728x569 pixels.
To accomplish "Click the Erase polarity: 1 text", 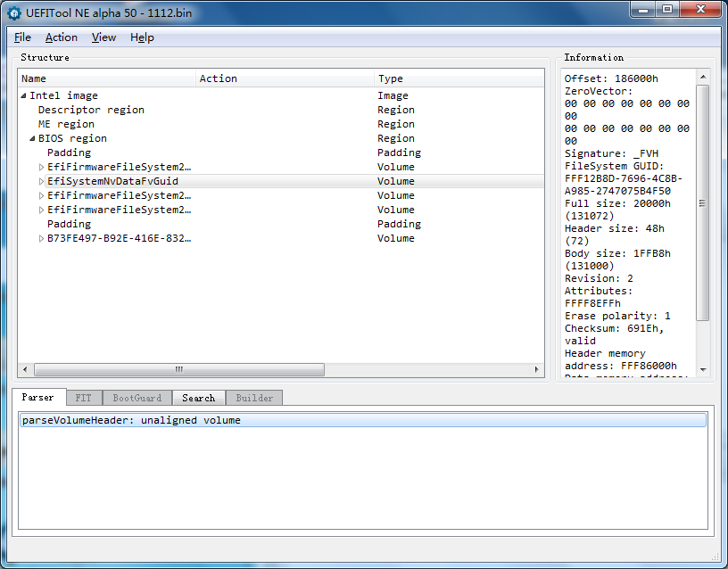I will [617, 316].
